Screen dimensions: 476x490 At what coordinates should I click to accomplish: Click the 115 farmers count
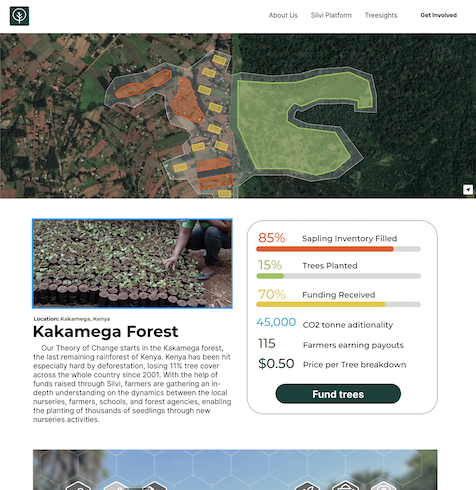(x=267, y=343)
